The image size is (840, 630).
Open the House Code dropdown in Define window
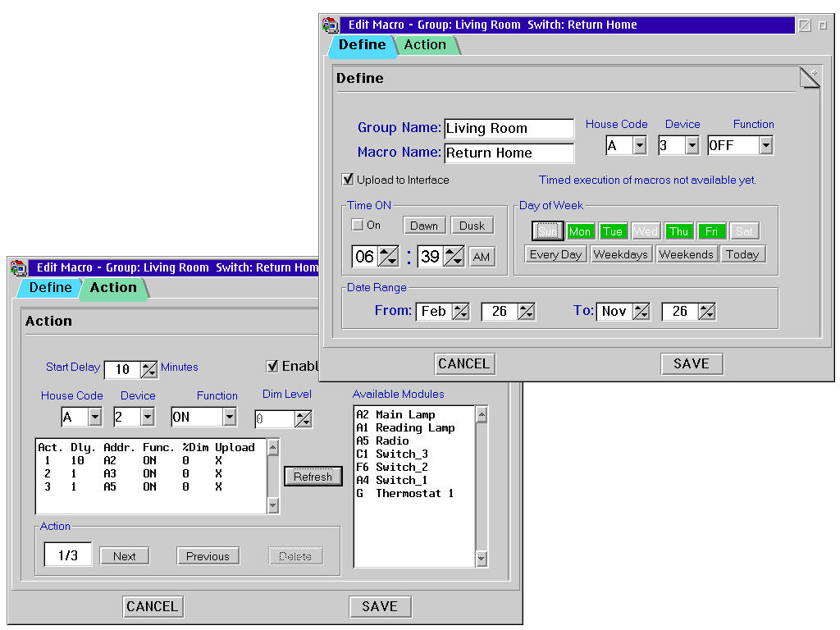tap(639, 145)
